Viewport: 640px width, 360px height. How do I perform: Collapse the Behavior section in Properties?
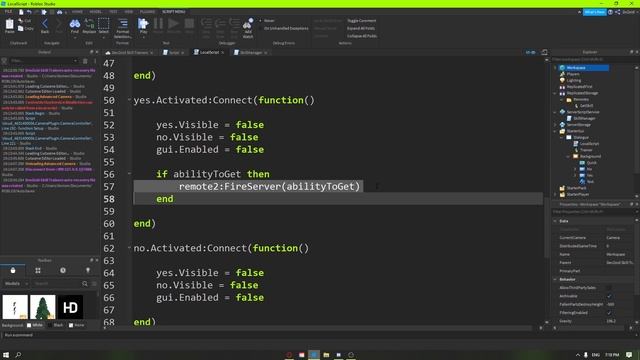(555, 279)
